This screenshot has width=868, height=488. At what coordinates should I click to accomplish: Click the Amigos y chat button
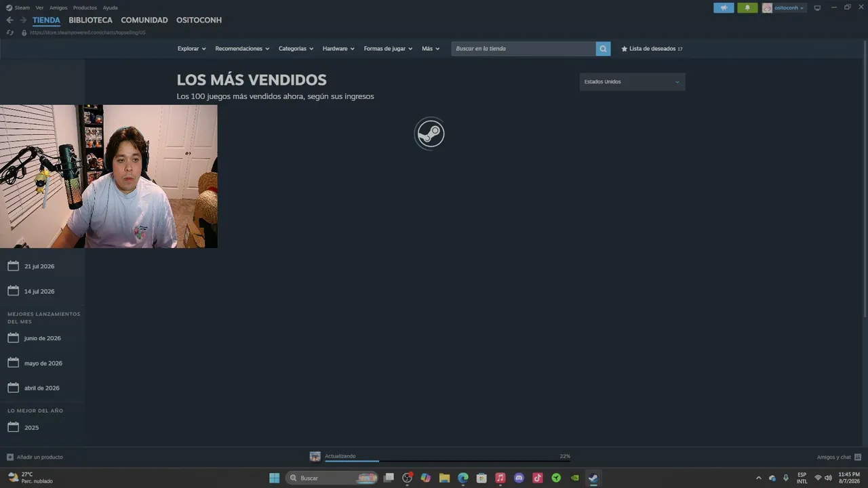point(839,457)
